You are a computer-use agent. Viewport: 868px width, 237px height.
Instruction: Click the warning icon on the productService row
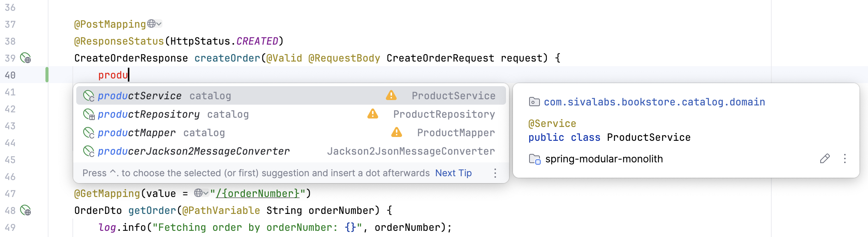(x=391, y=95)
